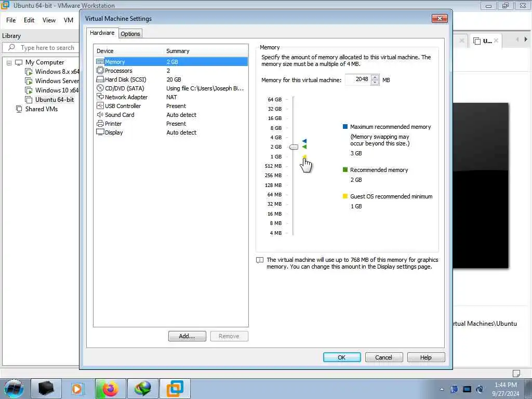Click the Windows Server VM icon in Library
Image resolution: width=532 pixels, height=399 pixels.
click(x=29, y=81)
